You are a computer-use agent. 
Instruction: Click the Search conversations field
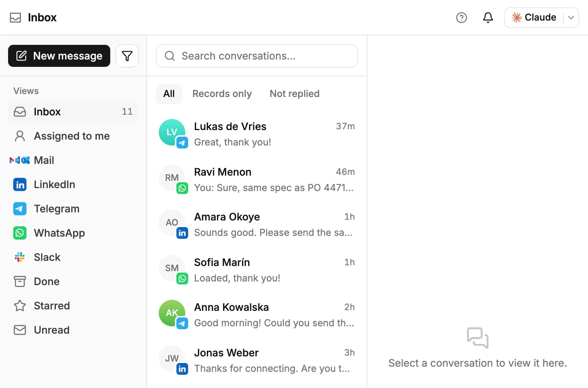coord(257,56)
